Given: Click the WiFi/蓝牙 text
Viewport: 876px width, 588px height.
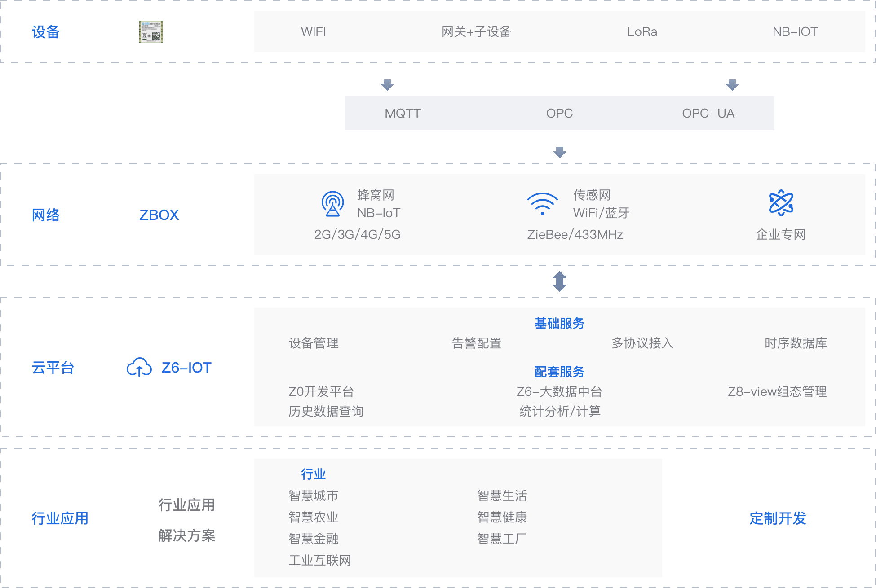Looking at the screenshot, I should click(601, 213).
